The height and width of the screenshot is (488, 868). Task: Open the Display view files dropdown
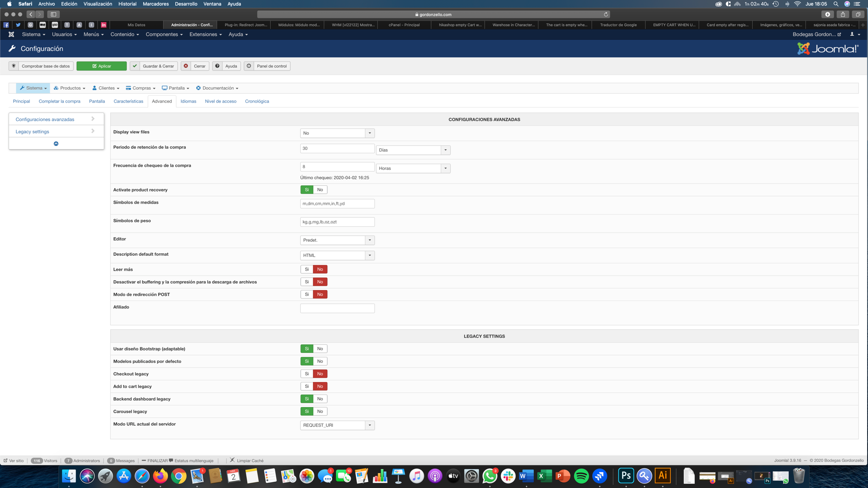[337, 133]
